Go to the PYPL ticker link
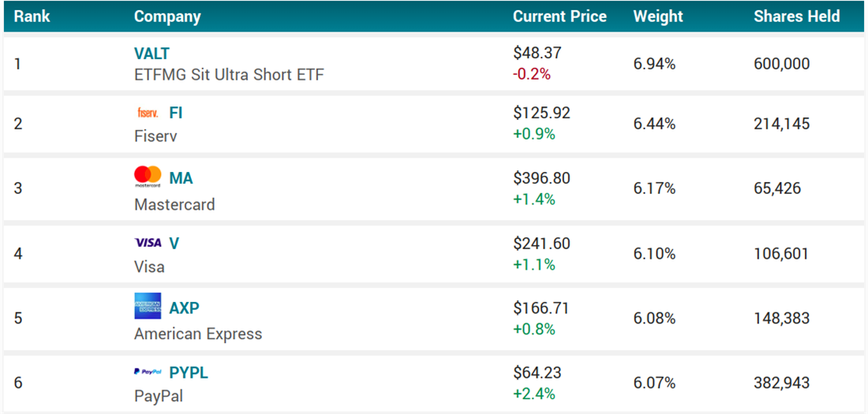The width and height of the screenshot is (868, 414). 189,372
